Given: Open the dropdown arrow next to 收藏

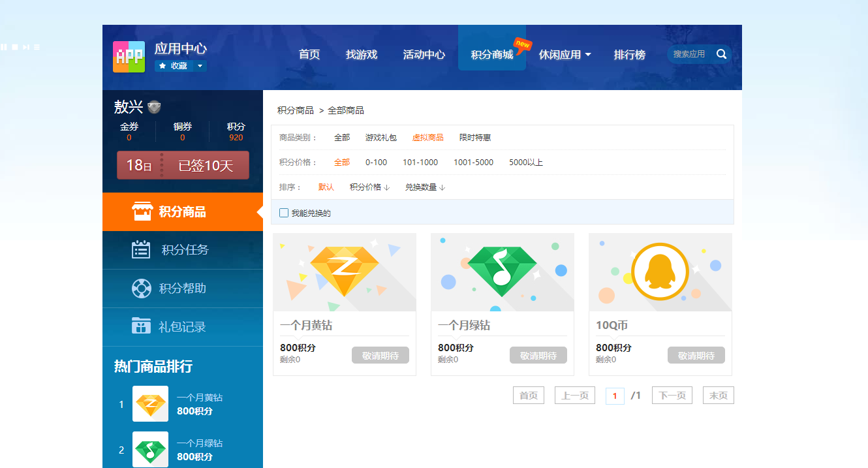Looking at the screenshot, I should [x=200, y=66].
